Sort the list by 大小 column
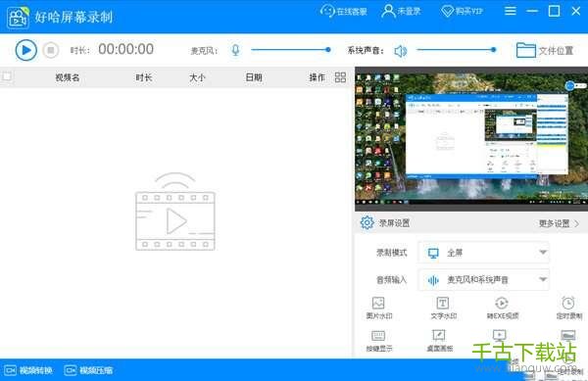The image size is (588, 381). [x=197, y=77]
